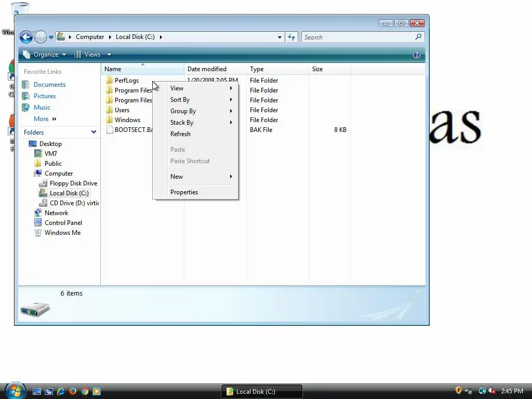This screenshot has height=399, width=532.
Task: Click the security shield tray icon
Action: click(x=458, y=391)
